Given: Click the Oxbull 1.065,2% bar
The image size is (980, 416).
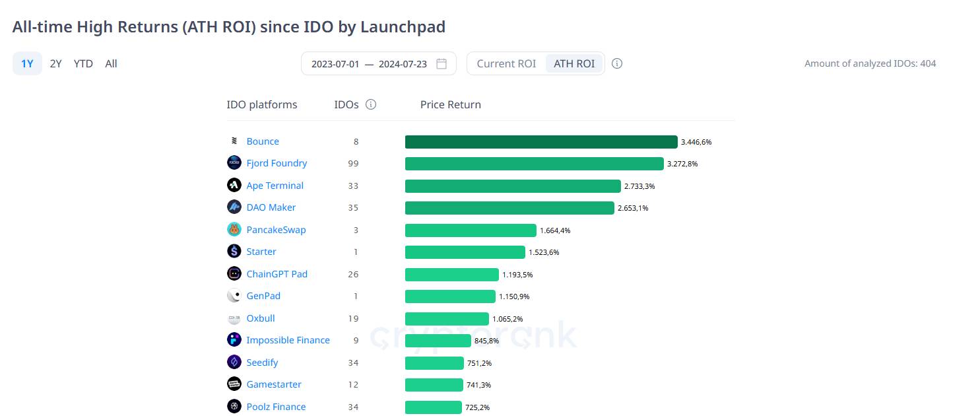Looking at the screenshot, I should point(447,319).
